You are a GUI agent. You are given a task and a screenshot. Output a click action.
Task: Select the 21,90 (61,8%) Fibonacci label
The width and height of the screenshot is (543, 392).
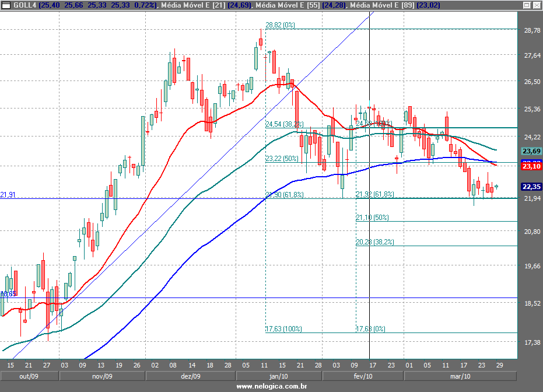pos(284,195)
